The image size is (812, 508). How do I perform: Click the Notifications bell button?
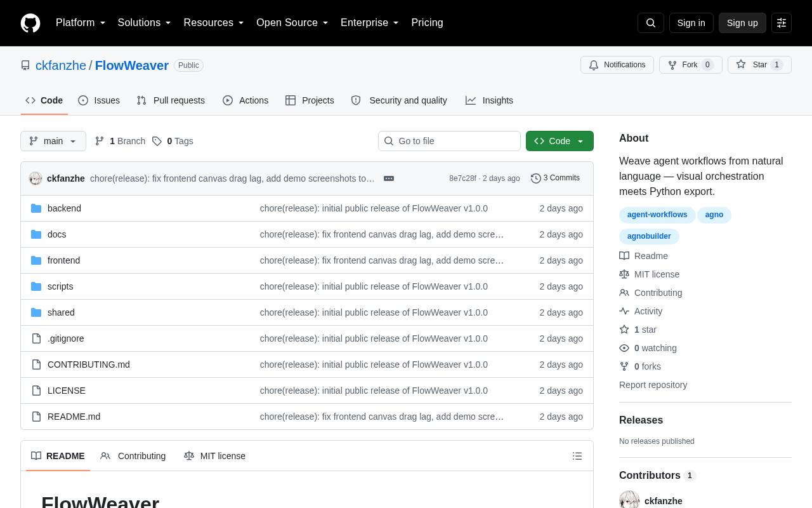coord(617,65)
